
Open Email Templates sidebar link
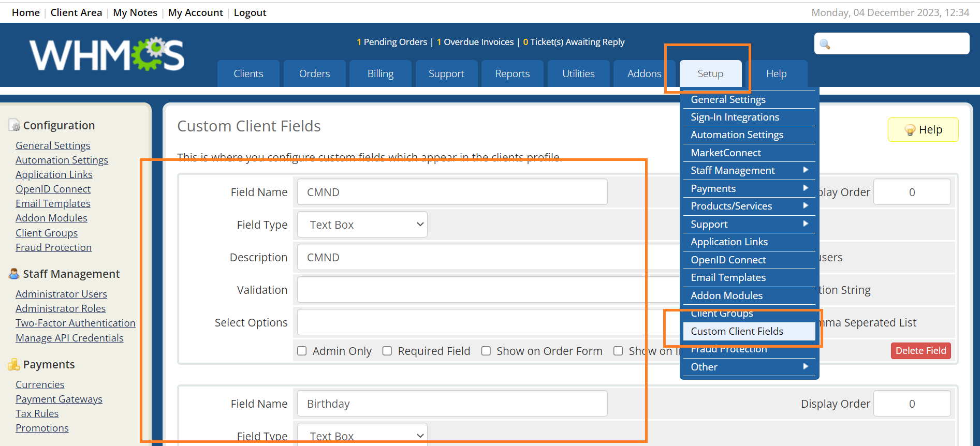point(53,203)
